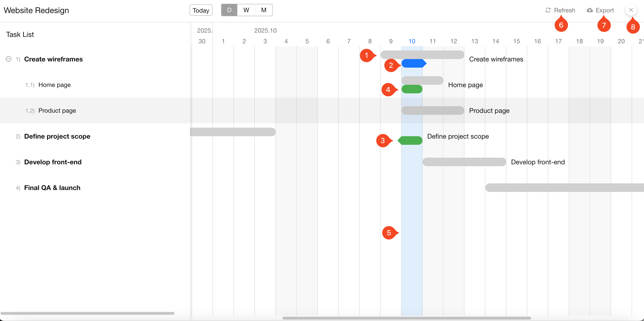644x321 pixels.
Task: Click the gray Develop front-end bar
Action: pyautogui.click(x=464, y=162)
